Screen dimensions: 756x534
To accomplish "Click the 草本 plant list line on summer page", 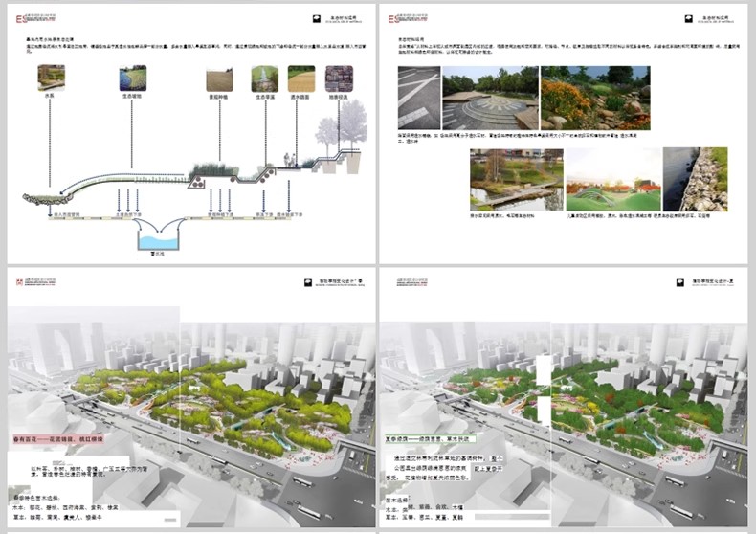I will (424, 517).
